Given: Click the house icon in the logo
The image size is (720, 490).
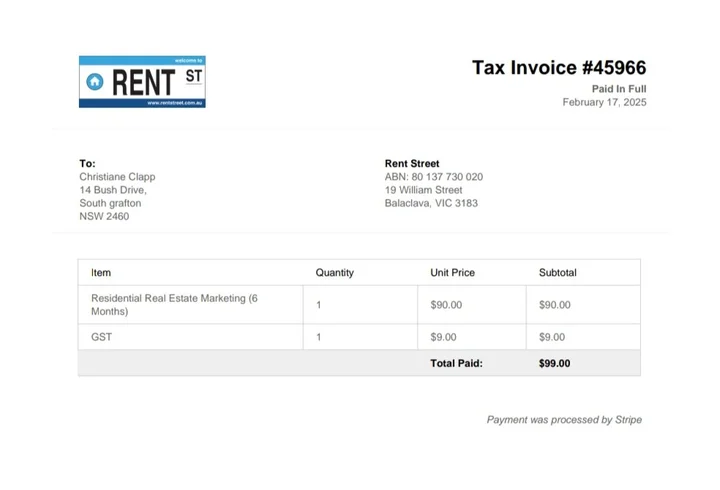Looking at the screenshot, I should click(x=95, y=81).
